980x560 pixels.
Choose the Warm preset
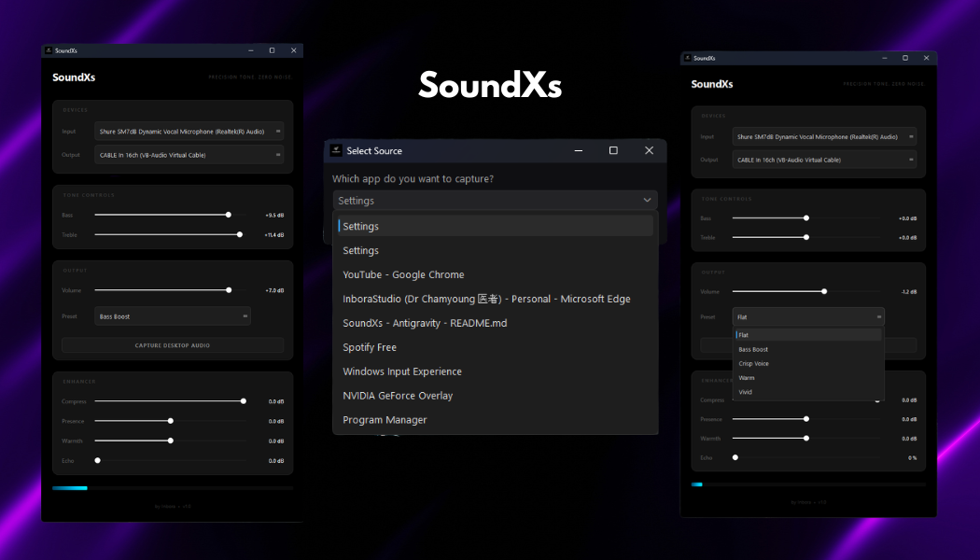[x=808, y=378]
